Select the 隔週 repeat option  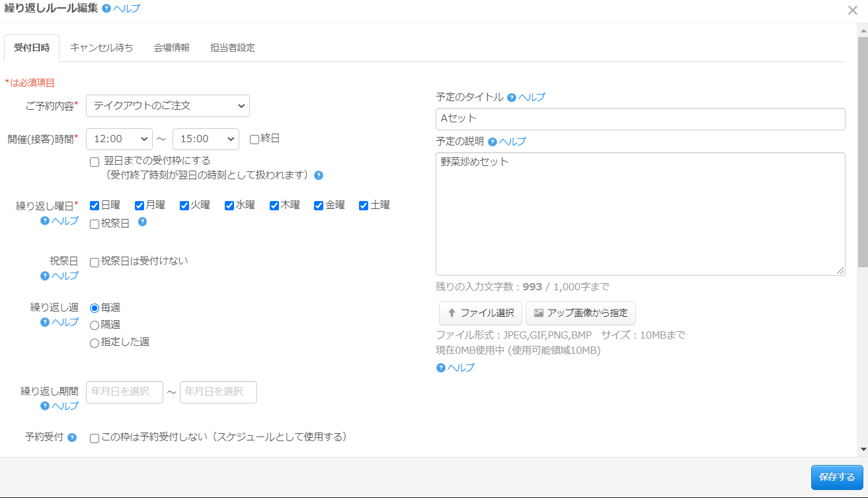(93, 324)
